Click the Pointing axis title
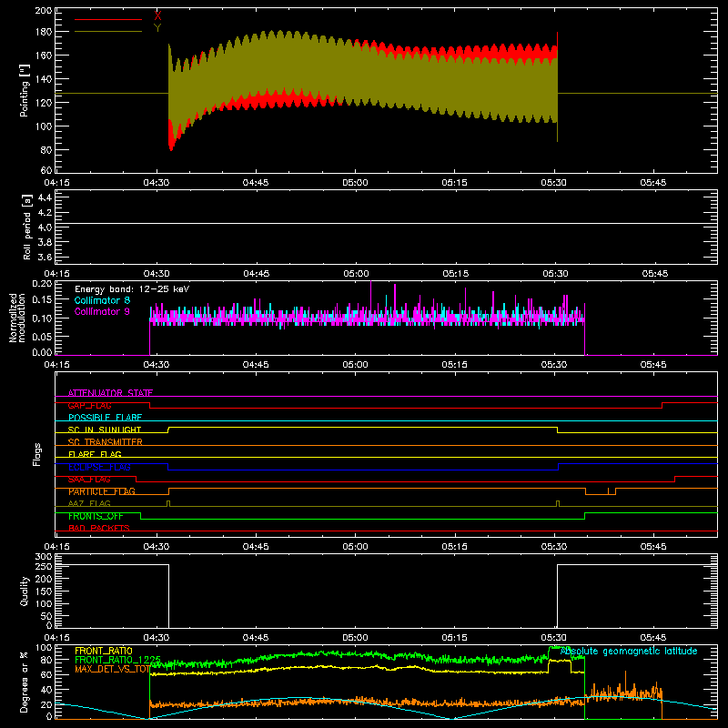This screenshot has width=728, height=728. pos(25,91)
